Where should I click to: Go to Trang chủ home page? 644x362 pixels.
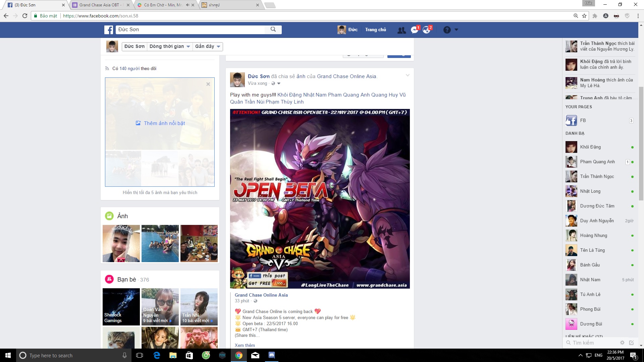click(375, 30)
